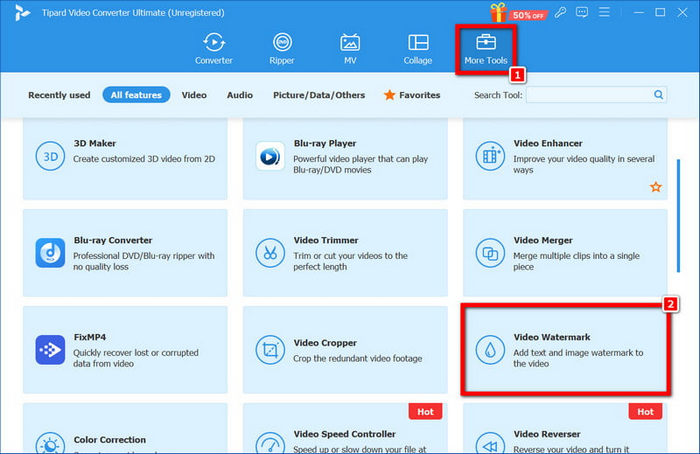The height and width of the screenshot is (454, 700).
Task: Click the Tipard app logo
Action: tap(21, 12)
